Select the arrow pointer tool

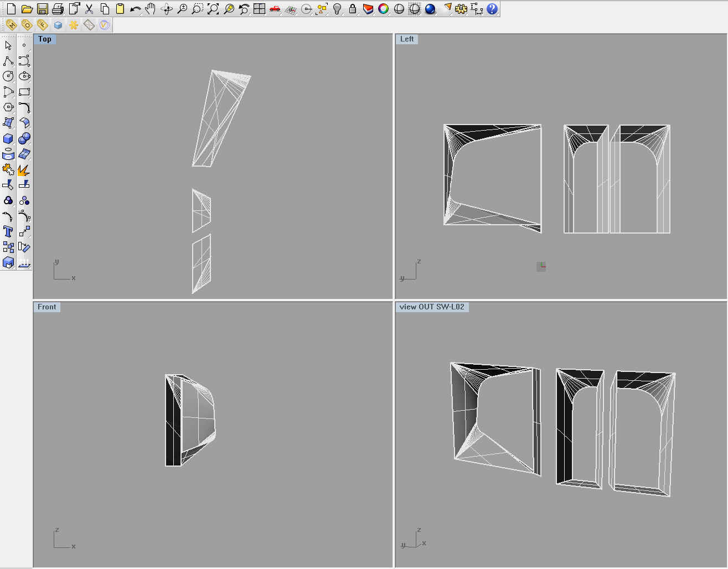pos(8,45)
